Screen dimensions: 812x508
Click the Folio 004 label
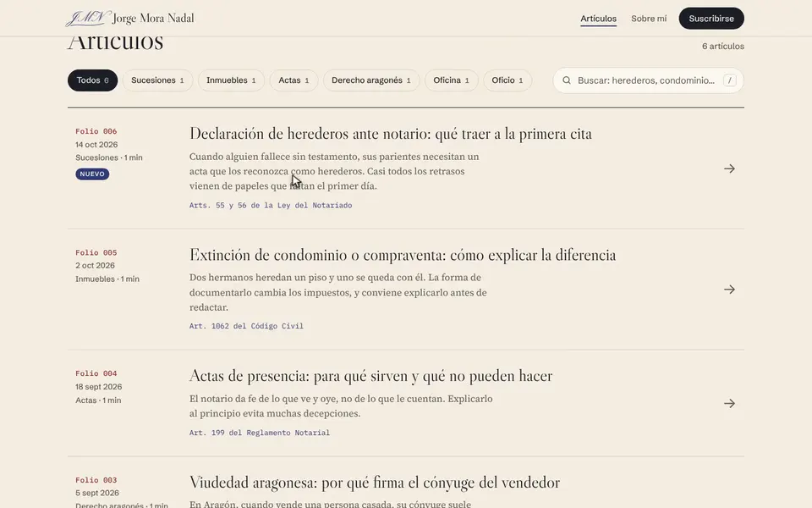click(x=96, y=373)
